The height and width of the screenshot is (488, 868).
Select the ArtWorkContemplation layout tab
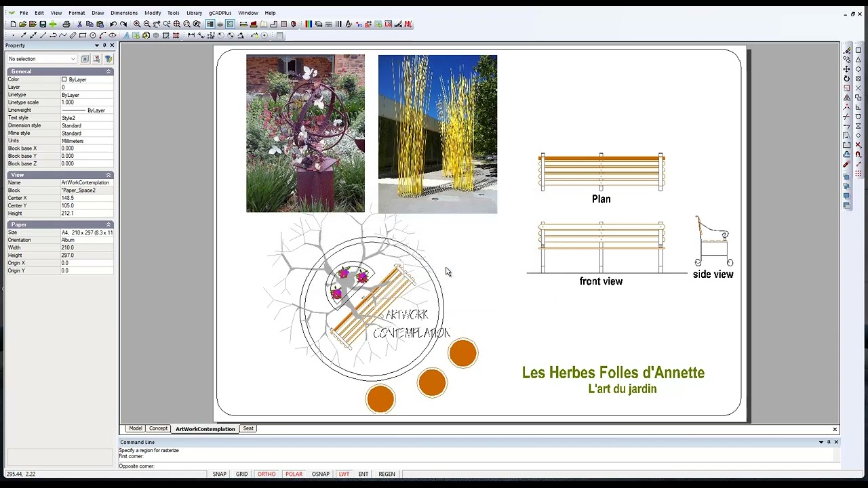tap(205, 428)
